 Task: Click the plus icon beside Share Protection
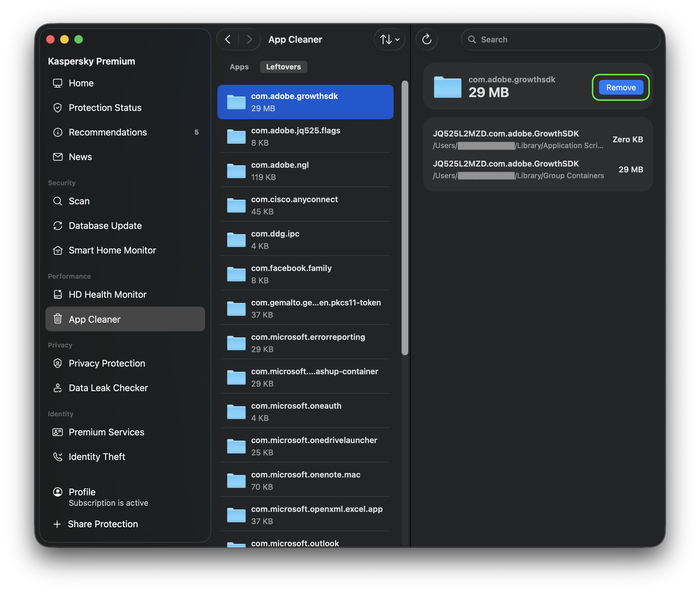coord(57,524)
